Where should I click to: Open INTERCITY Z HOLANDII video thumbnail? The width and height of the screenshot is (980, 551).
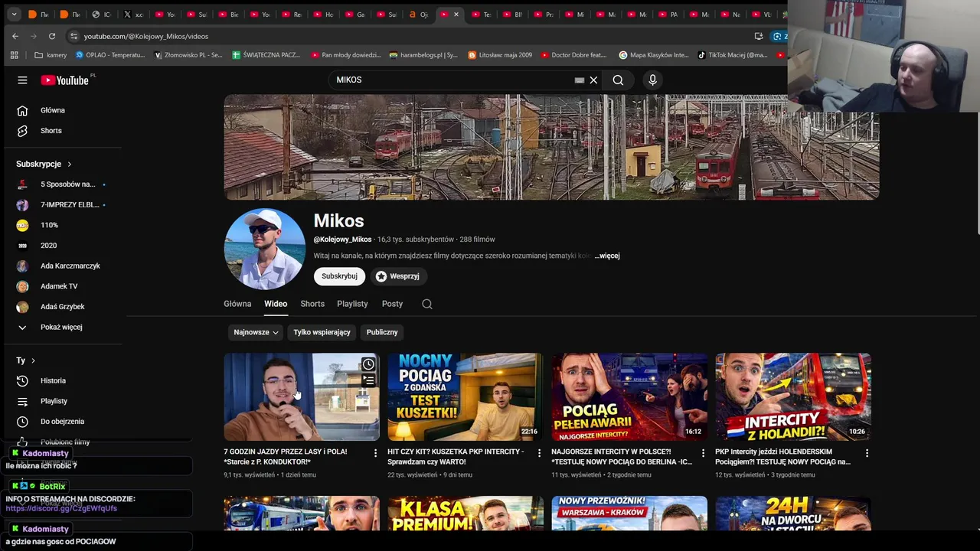tap(793, 396)
